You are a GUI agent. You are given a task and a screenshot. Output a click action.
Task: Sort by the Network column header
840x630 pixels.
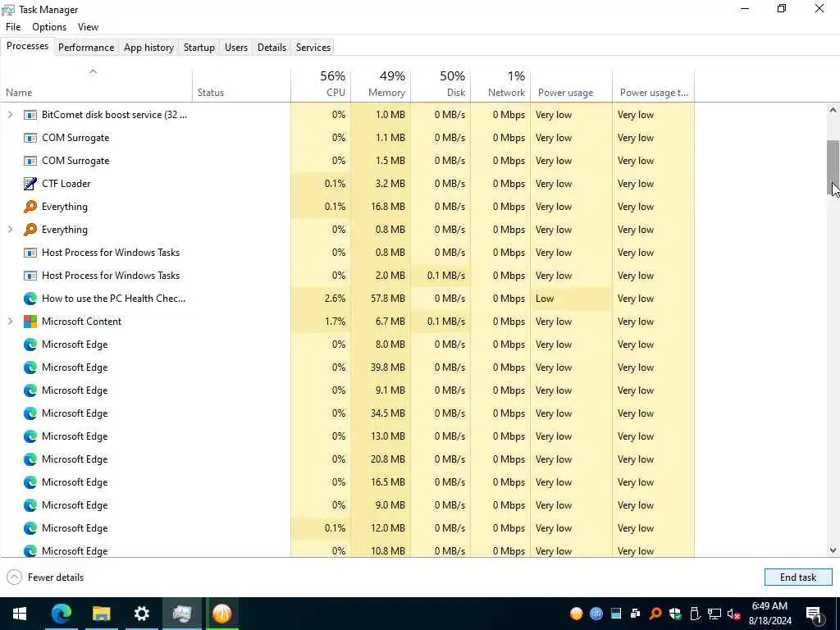pos(501,84)
